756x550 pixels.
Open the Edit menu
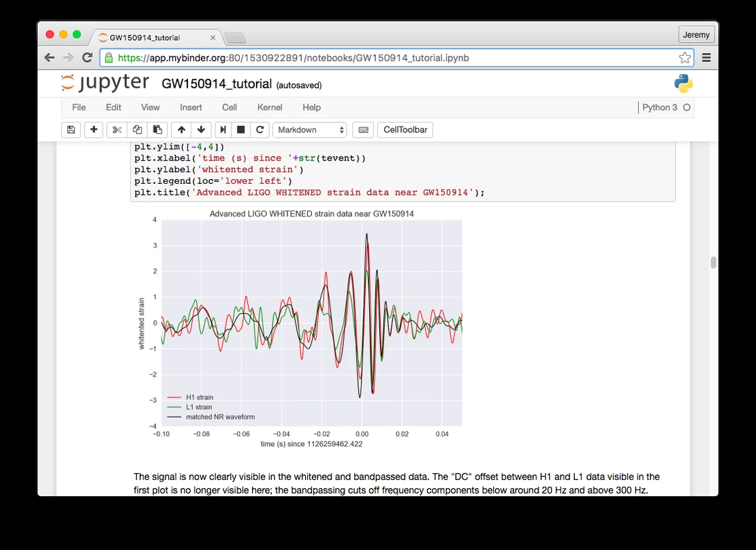(113, 108)
